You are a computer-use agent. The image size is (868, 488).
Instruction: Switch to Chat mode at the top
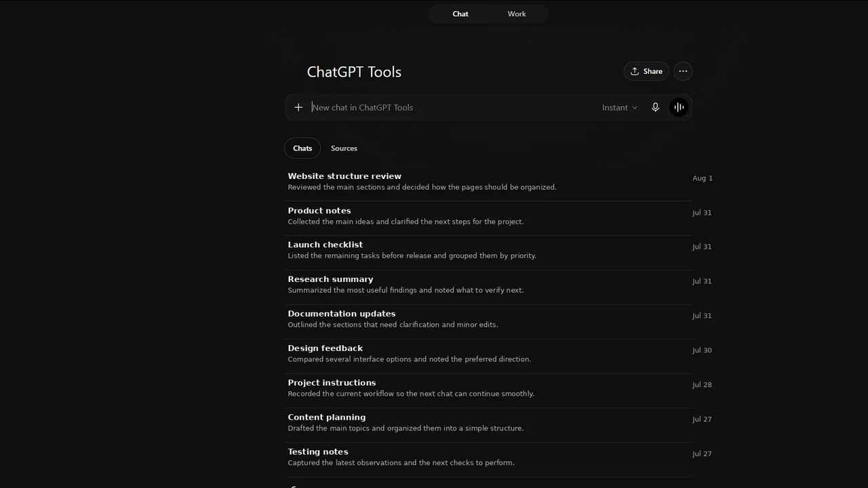[x=460, y=14]
